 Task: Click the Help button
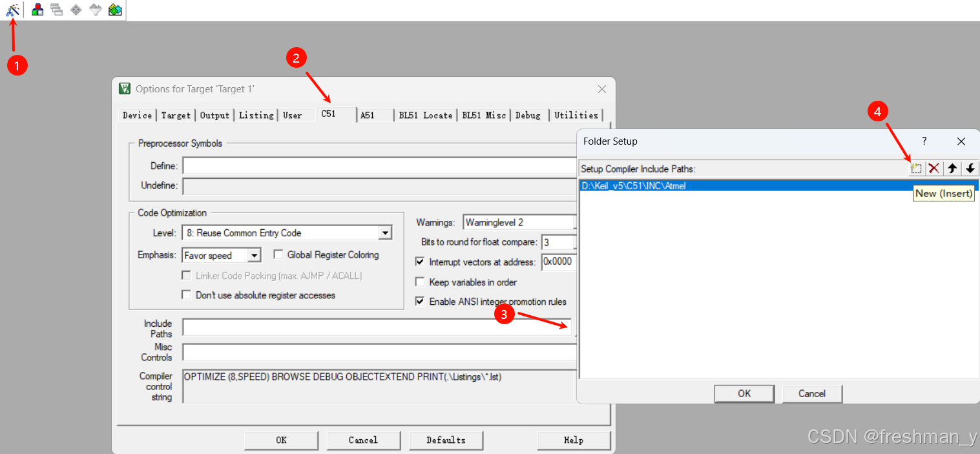[x=574, y=440]
